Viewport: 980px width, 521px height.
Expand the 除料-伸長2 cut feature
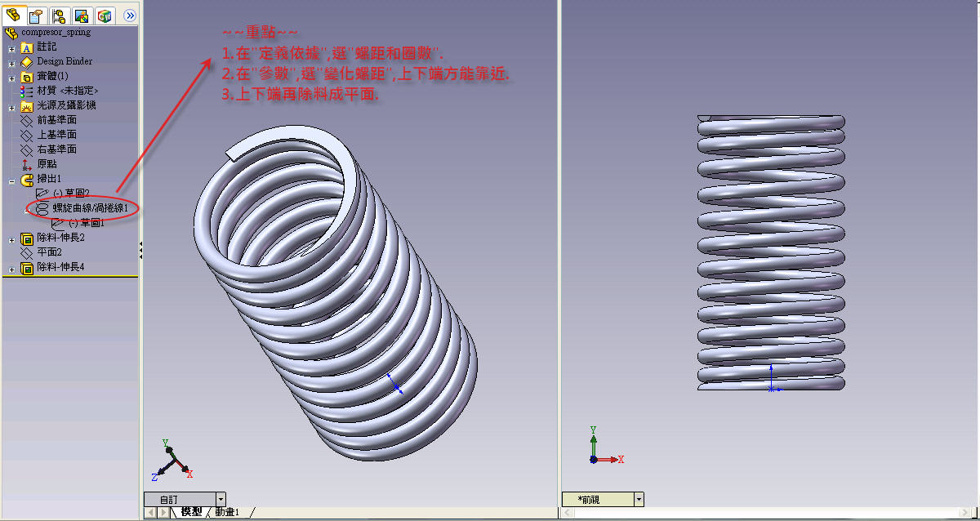click(11, 239)
